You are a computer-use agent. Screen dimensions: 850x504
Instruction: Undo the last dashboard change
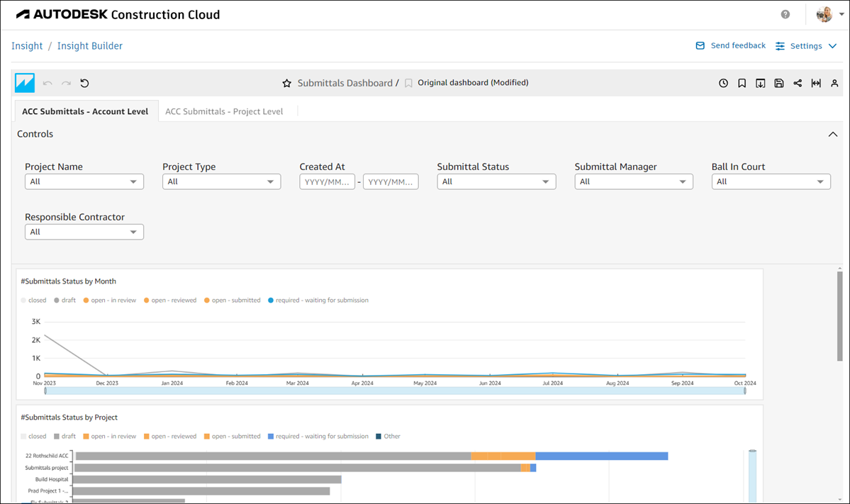(x=47, y=83)
